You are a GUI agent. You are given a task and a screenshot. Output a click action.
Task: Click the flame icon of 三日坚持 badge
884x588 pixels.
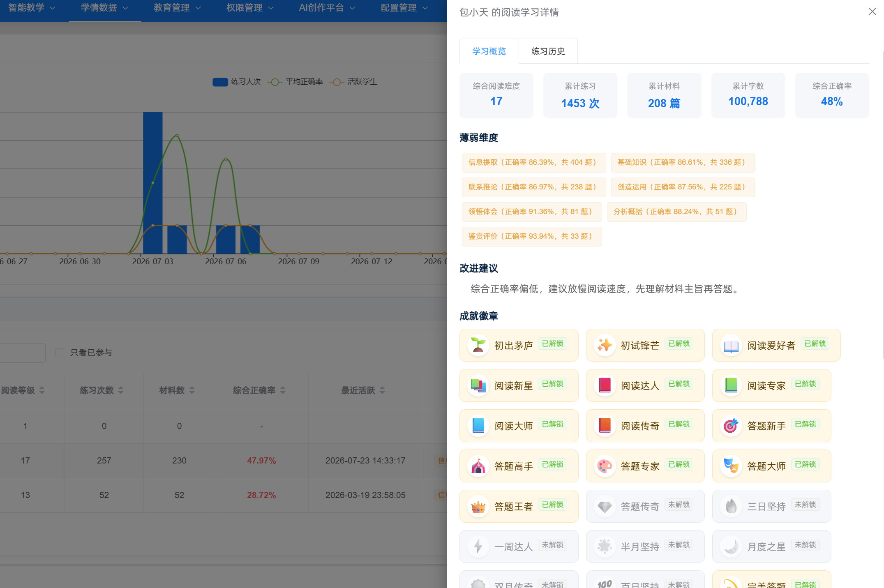point(731,506)
